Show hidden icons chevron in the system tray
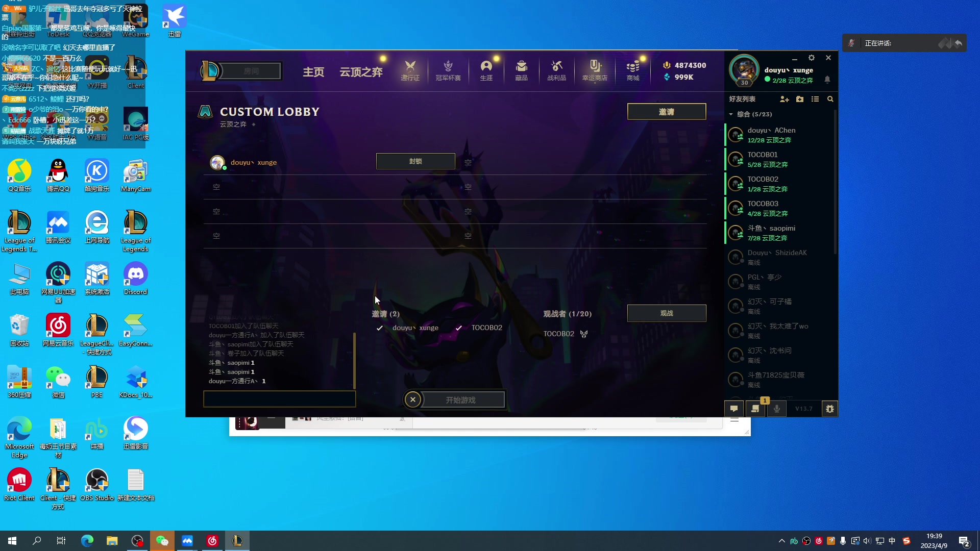The height and width of the screenshot is (551, 980). pos(781,541)
